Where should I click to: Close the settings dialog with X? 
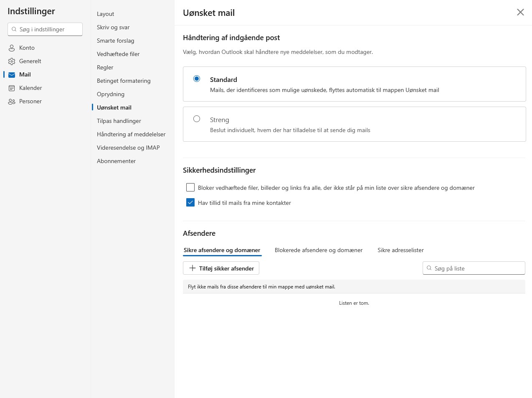[520, 12]
